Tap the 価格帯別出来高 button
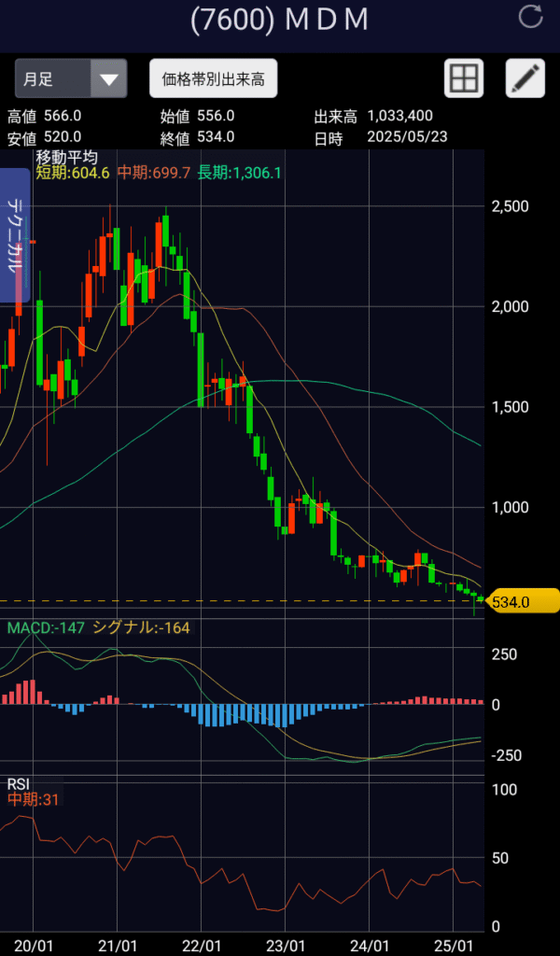This screenshot has width=560, height=956. [214, 78]
